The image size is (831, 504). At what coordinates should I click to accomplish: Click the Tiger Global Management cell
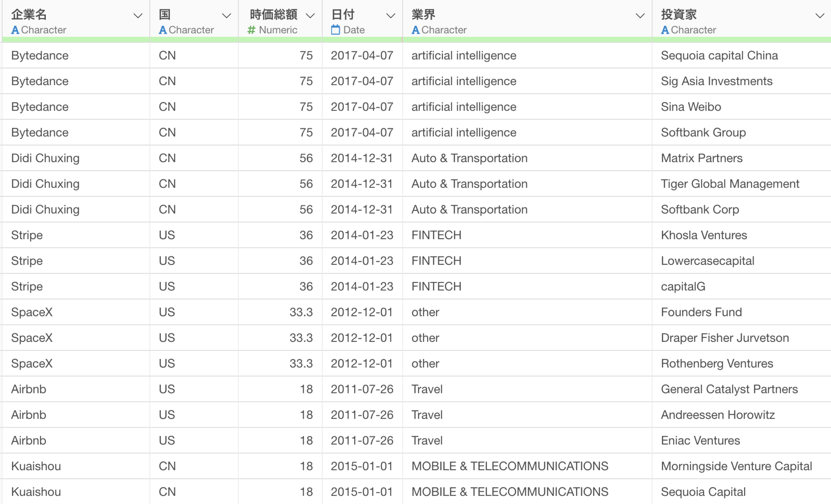click(x=741, y=184)
